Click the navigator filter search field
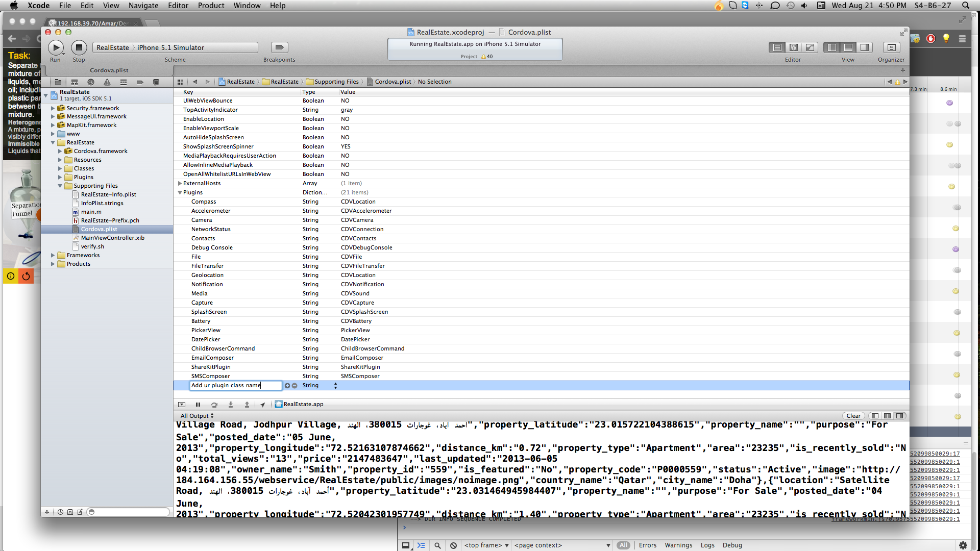This screenshot has height=551, width=980. (128, 512)
